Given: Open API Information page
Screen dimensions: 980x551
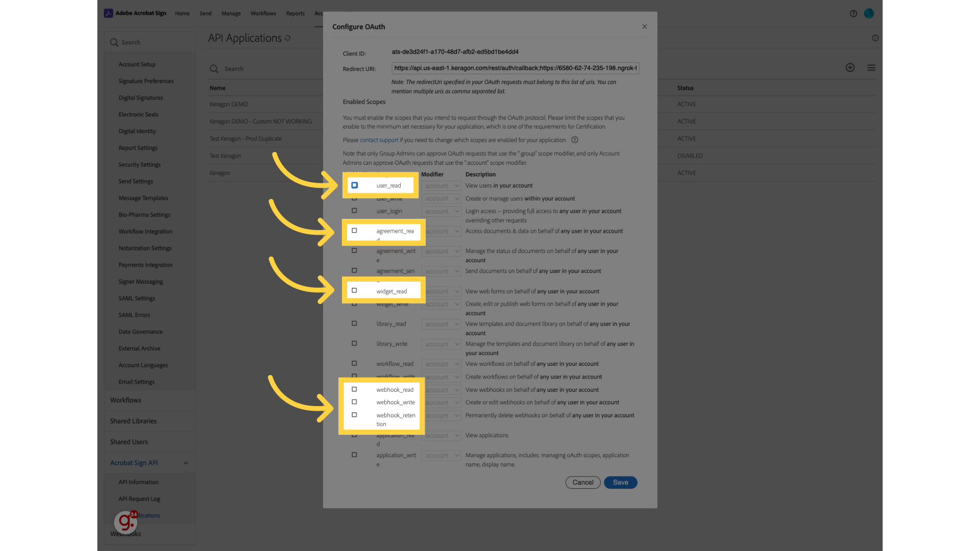Looking at the screenshot, I should [x=138, y=482].
